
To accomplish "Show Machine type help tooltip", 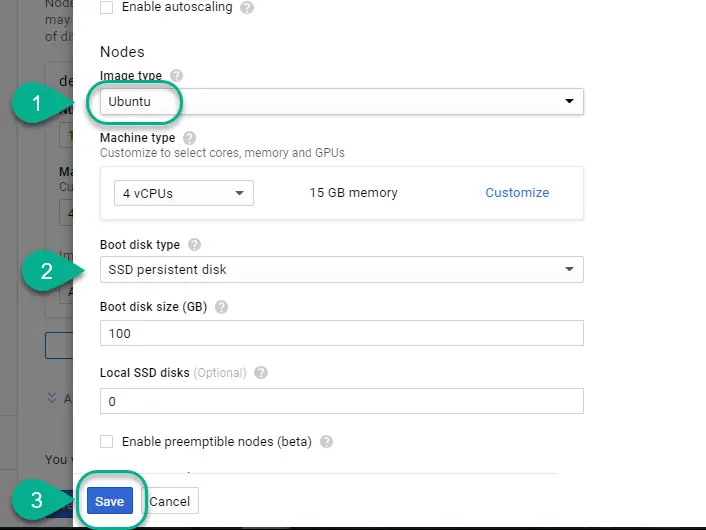I will click(x=190, y=138).
